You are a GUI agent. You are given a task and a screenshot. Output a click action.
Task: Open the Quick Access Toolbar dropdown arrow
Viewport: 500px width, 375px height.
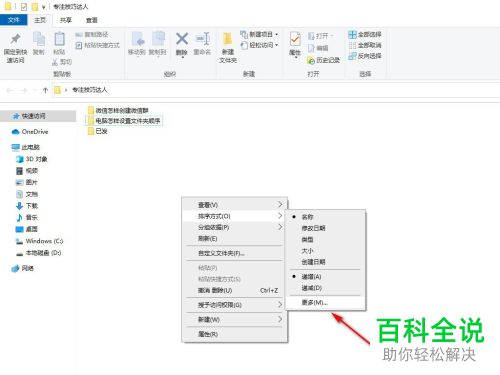coord(44,7)
